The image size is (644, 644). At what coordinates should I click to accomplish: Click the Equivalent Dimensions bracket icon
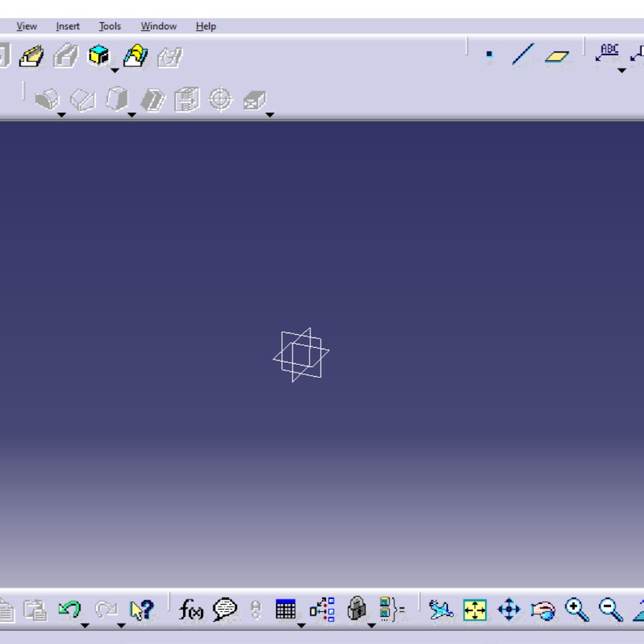tap(392, 609)
